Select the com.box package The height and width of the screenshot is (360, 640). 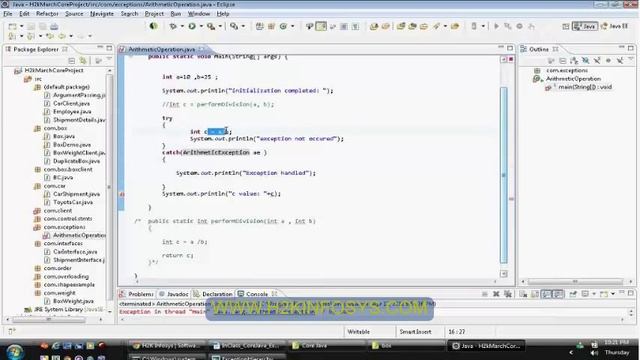point(55,128)
